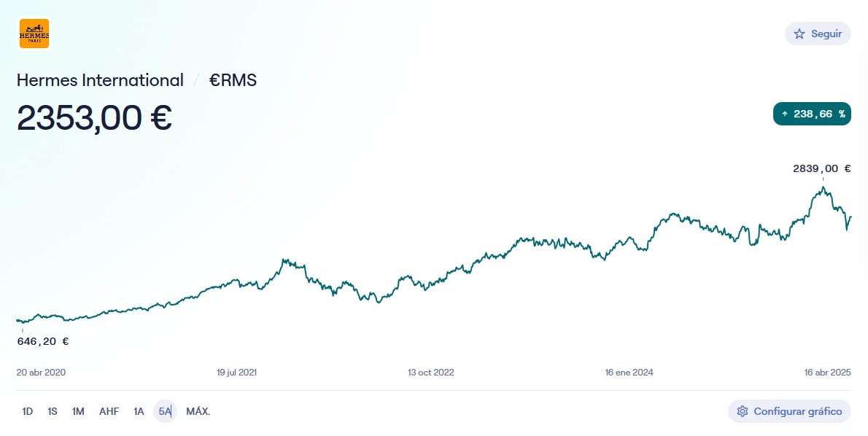This screenshot has width=868, height=436.
Task: Click the 646,20 € low label
Action: pyautogui.click(x=43, y=341)
